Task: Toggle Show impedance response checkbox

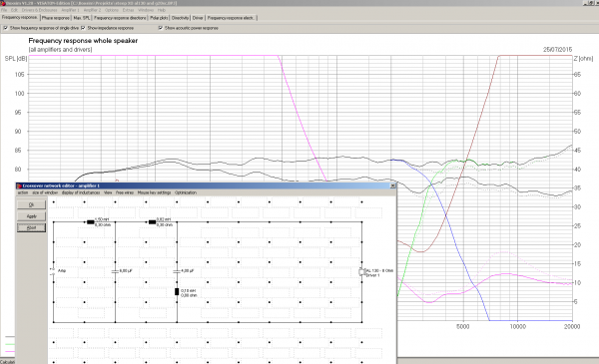Action: click(83, 28)
